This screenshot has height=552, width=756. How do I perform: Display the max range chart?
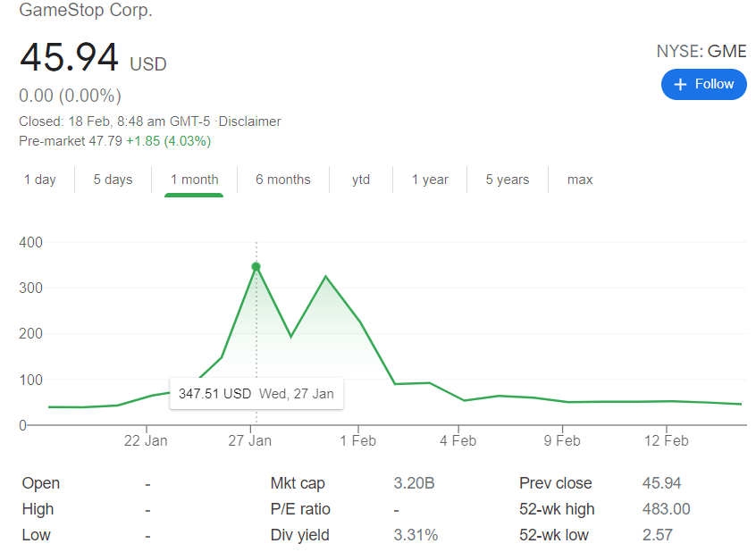tap(580, 180)
